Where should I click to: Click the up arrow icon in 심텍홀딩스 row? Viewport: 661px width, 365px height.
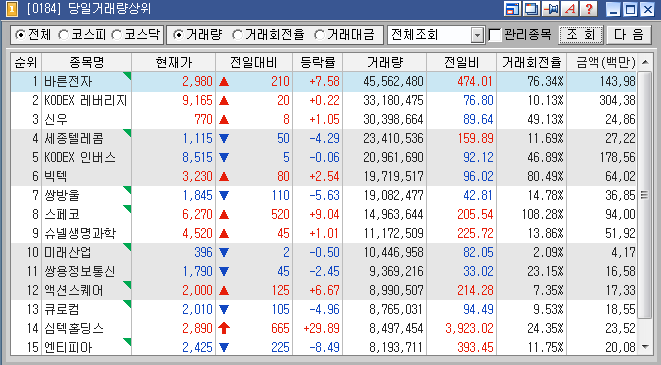(x=224, y=328)
